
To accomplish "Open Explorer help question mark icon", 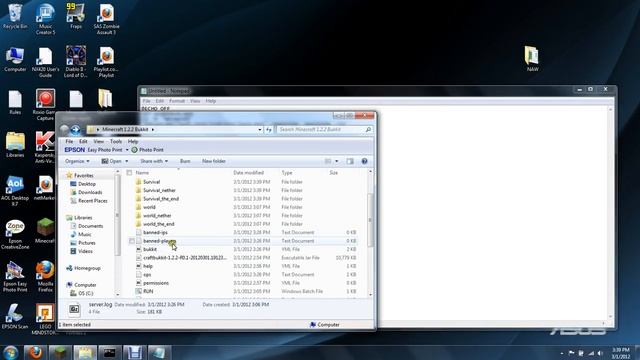I will coord(364,161).
